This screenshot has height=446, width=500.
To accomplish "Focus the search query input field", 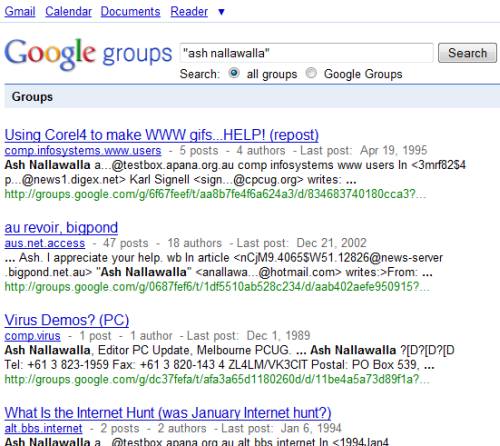I will coord(306,53).
